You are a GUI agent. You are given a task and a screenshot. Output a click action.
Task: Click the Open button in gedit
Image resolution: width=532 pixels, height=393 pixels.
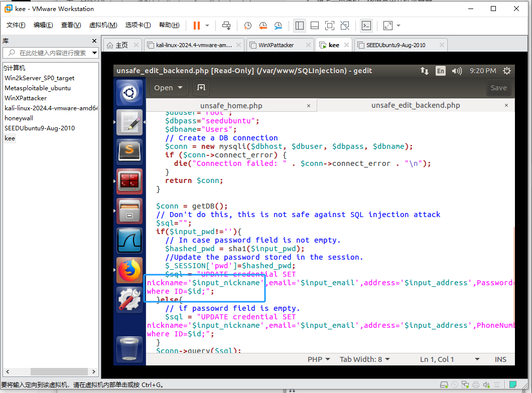click(168, 88)
